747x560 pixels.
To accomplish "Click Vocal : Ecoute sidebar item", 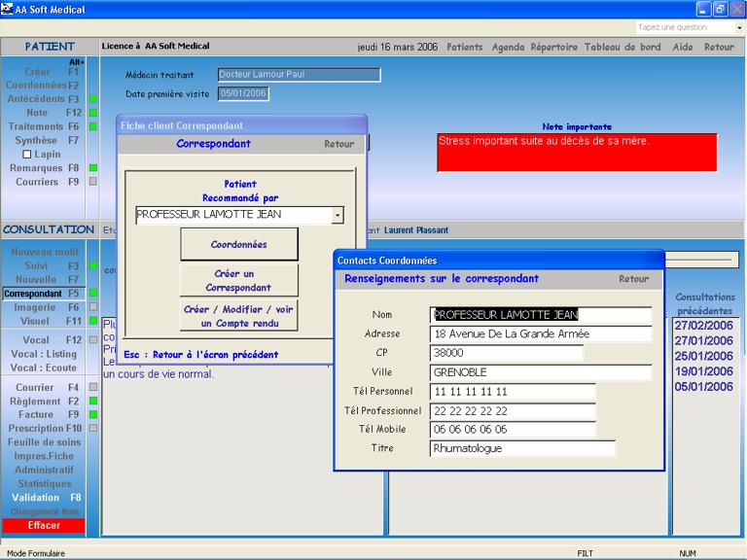I will 44,367.
